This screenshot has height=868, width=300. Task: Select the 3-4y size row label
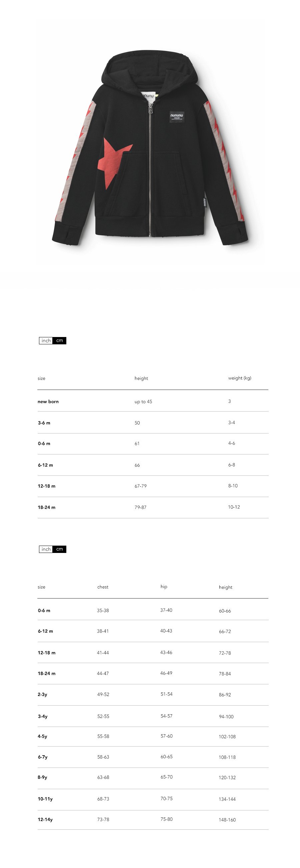click(43, 716)
